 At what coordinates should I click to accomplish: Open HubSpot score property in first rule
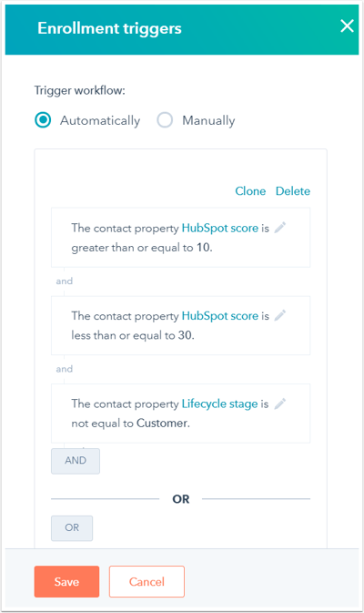point(220,228)
